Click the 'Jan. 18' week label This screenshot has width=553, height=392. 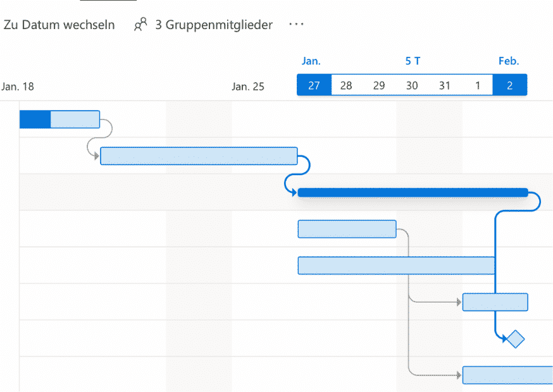pyautogui.click(x=18, y=87)
